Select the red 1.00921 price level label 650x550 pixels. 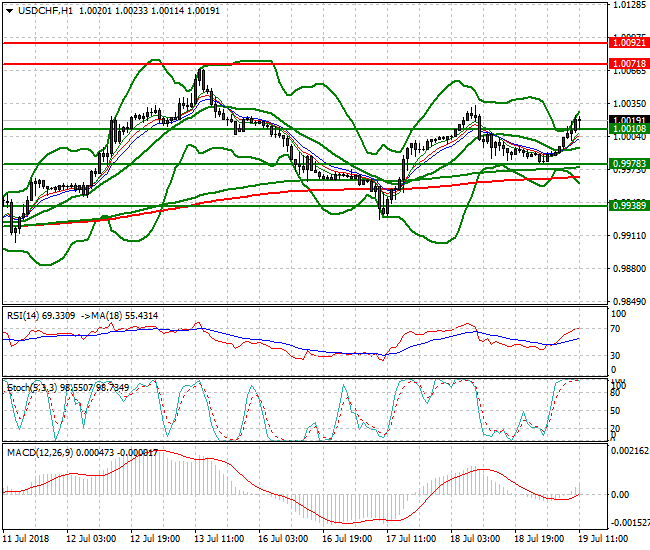click(629, 43)
